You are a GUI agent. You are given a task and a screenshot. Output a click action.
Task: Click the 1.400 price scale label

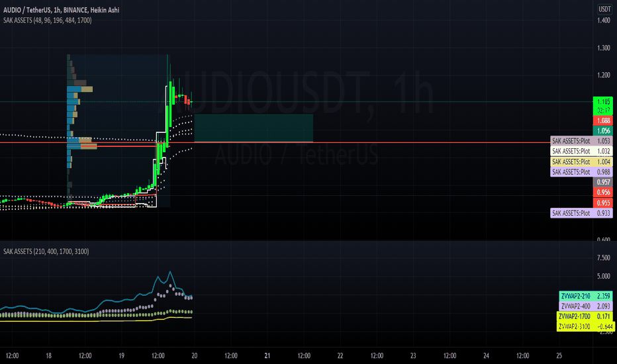pos(604,21)
